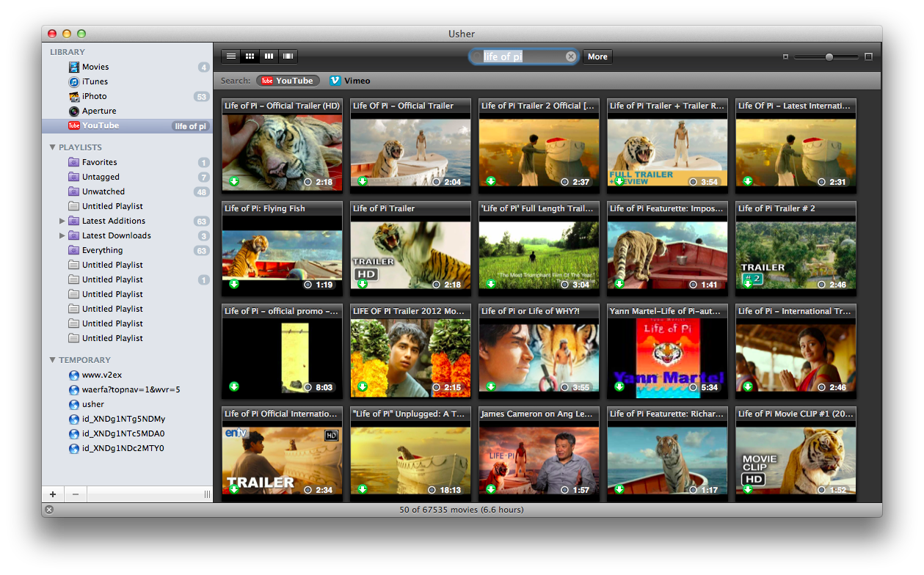This screenshot has height=575, width=924.
Task: Download 'Life of Pi Movie CLIP #1' via green arrow
Action: coord(747,489)
